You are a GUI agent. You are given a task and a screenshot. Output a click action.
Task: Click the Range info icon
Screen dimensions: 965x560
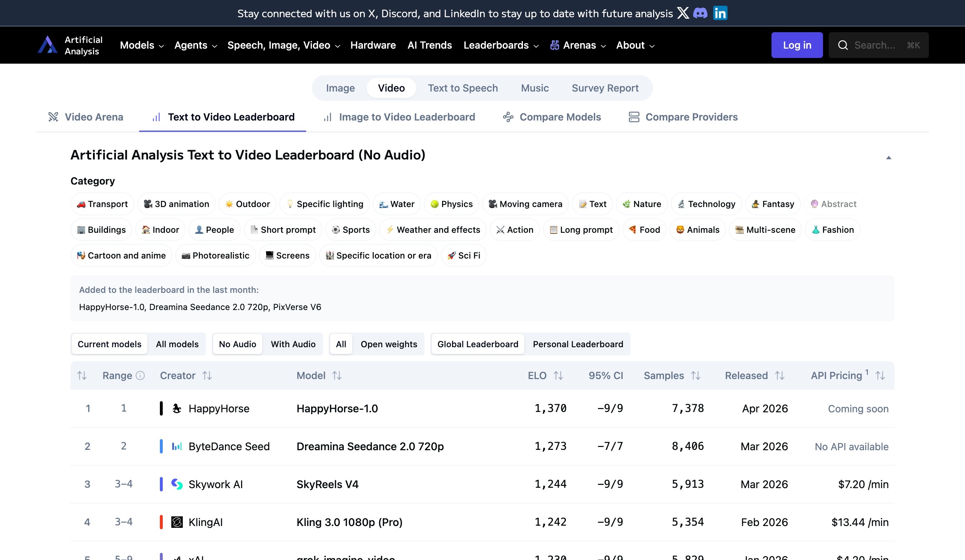tap(141, 375)
